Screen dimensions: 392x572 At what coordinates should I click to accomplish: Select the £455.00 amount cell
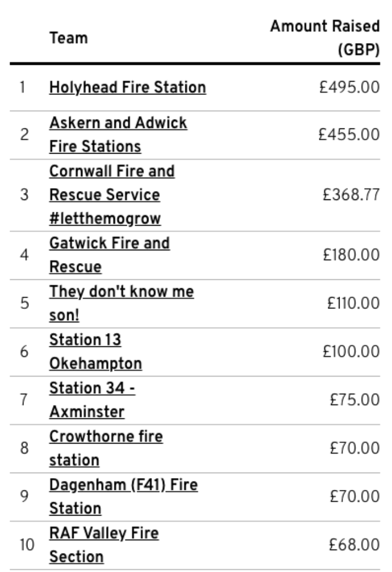349,135
